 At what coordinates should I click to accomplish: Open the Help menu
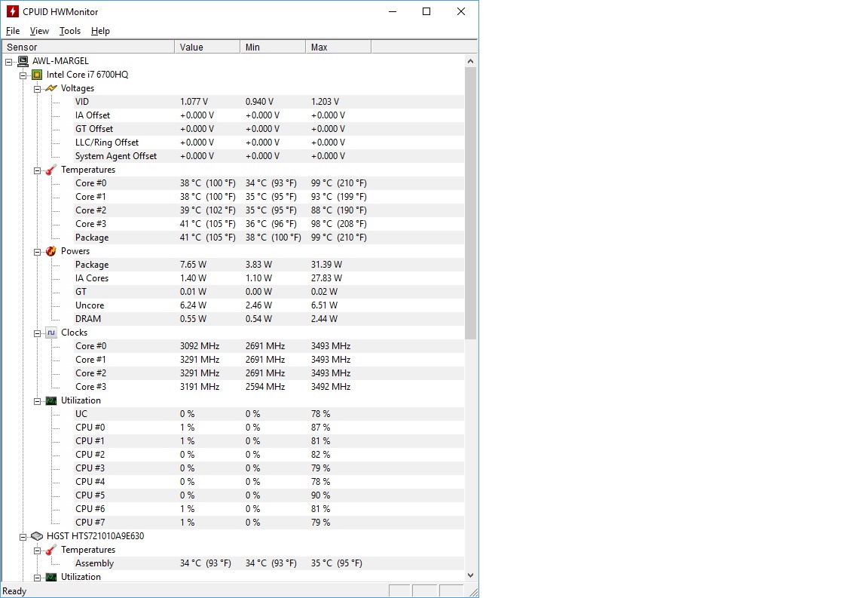click(100, 31)
